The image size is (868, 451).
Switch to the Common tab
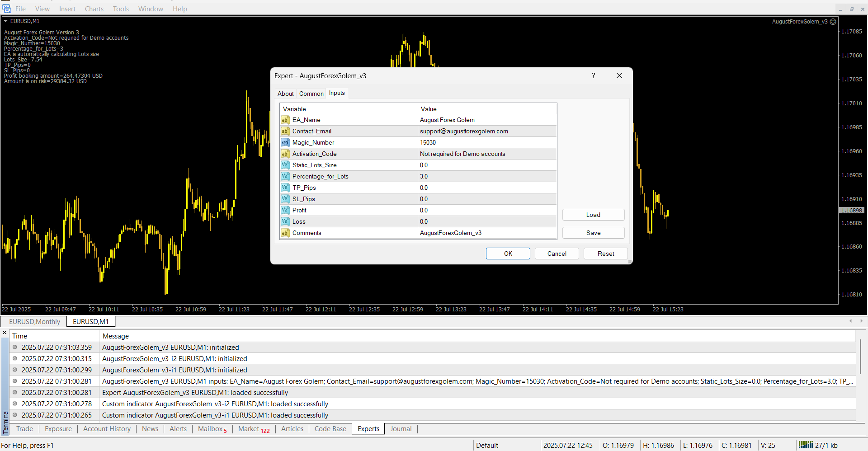click(311, 94)
